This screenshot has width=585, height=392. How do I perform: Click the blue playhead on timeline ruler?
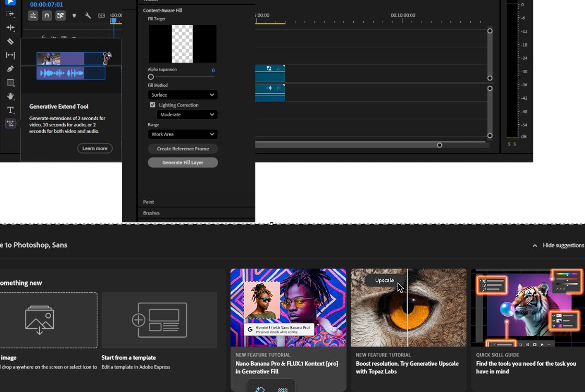tap(113, 21)
